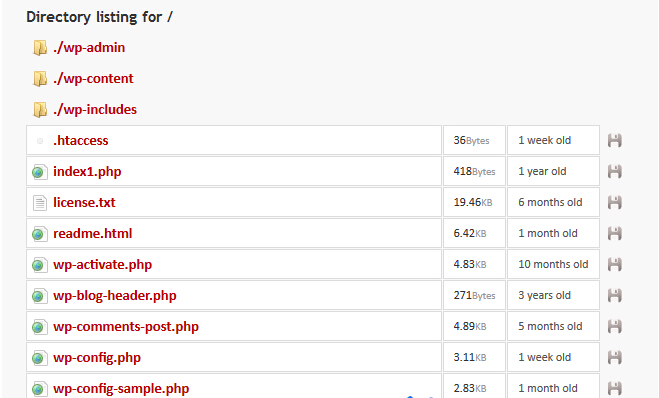The image size is (659, 398).
Task: Click the save icon for wp-blog-header.php
Action: tap(614, 295)
